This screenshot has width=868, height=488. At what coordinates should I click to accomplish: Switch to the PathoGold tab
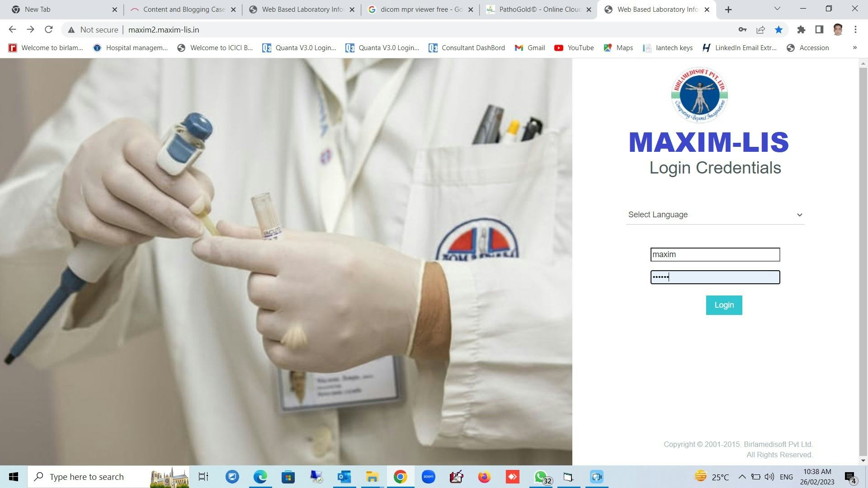click(x=538, y=9)
